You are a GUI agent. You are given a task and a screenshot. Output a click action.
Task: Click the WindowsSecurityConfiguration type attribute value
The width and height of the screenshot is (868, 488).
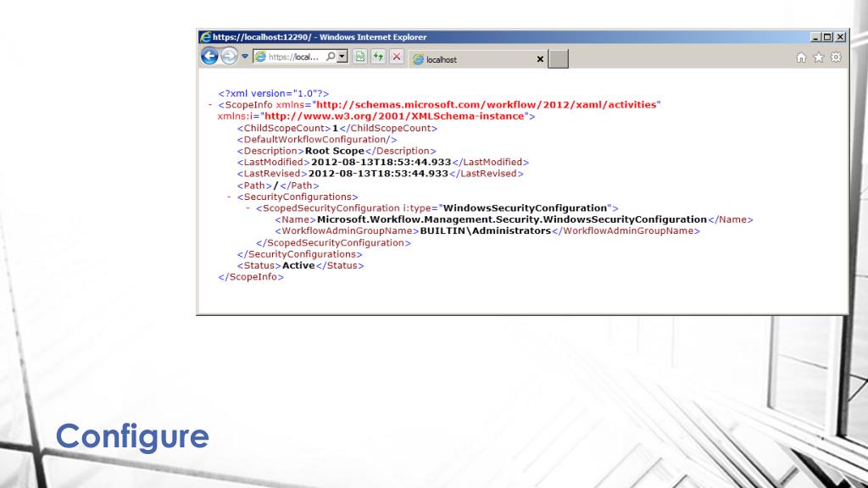525,208
